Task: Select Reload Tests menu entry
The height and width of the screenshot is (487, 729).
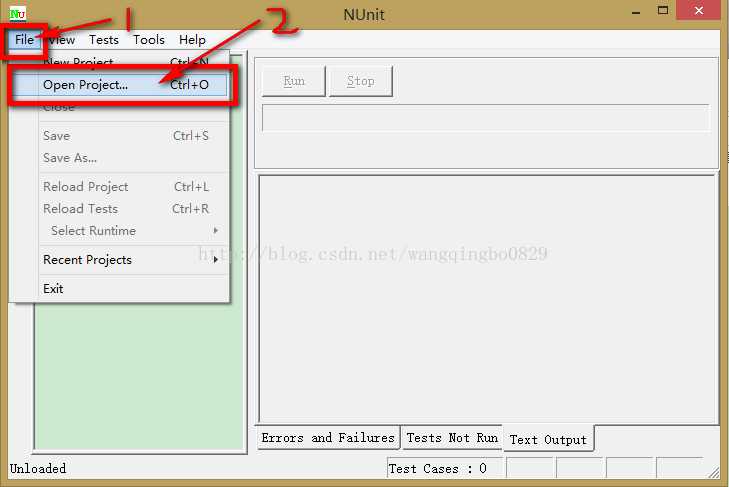Action: (120, 209)
